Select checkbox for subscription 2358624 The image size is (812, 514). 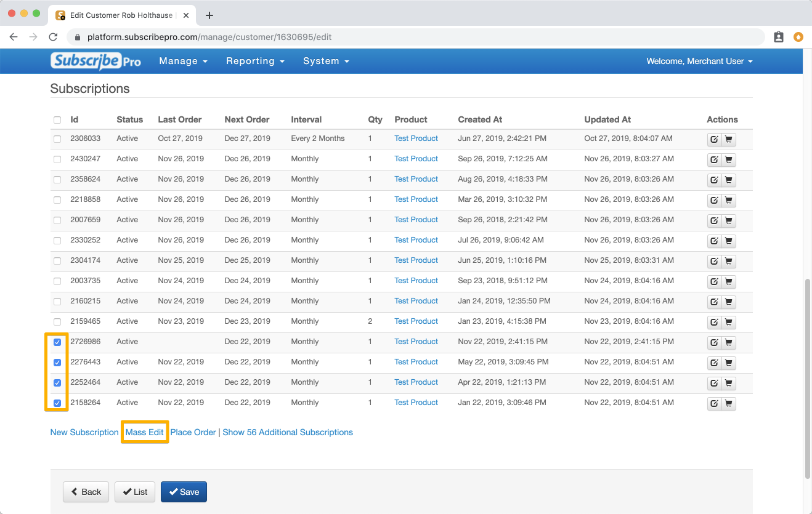57,180
